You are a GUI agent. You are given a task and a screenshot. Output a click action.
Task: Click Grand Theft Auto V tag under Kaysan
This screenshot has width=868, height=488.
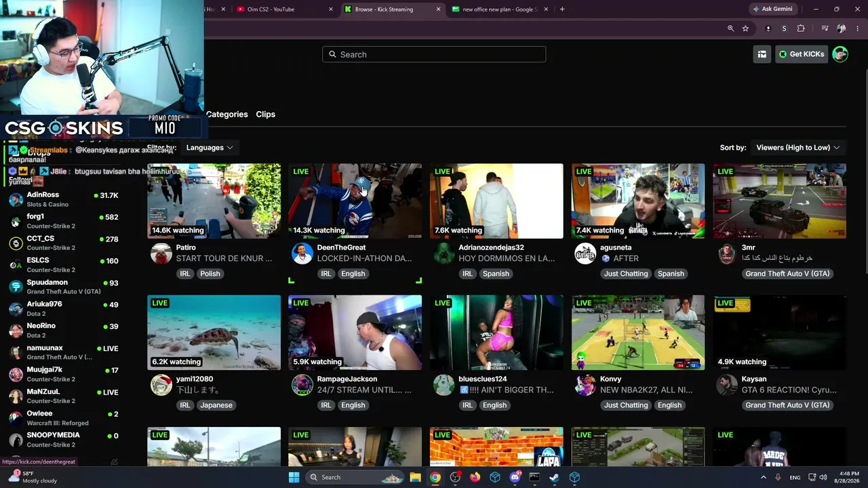[787, 405]
